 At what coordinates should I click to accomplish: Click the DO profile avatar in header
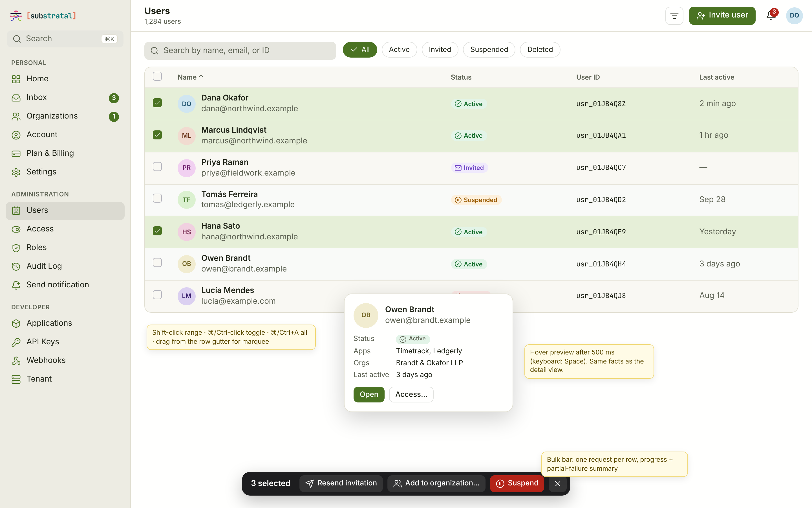(x=794, y=16)
